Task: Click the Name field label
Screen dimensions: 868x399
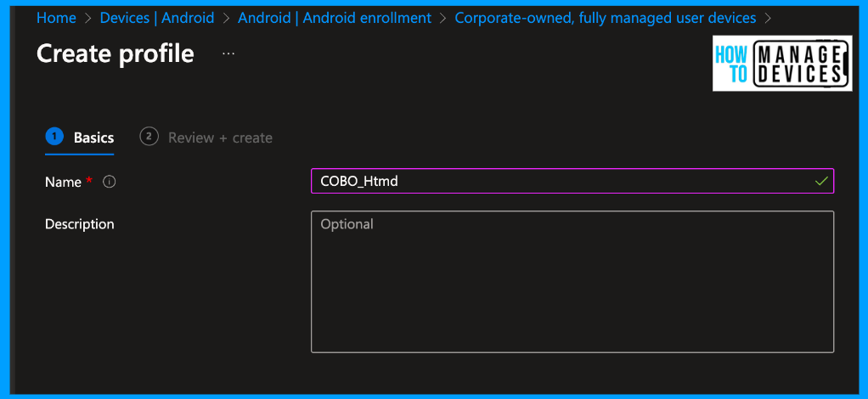Action: click(63, 182)
